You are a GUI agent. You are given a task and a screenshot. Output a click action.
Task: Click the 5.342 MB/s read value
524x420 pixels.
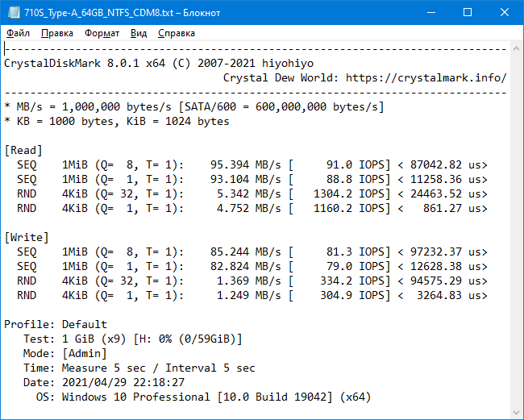click(249, 193)
